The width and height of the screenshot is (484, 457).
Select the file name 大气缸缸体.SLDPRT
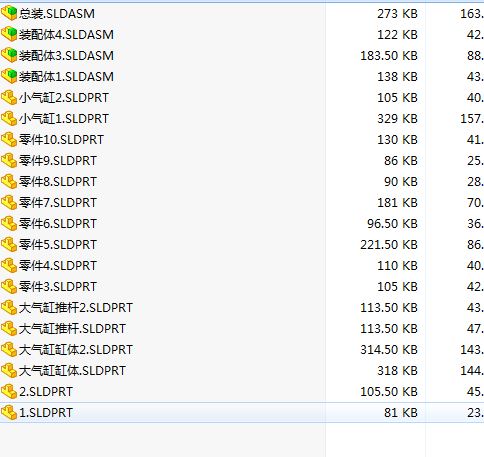[x=72, y=371]
